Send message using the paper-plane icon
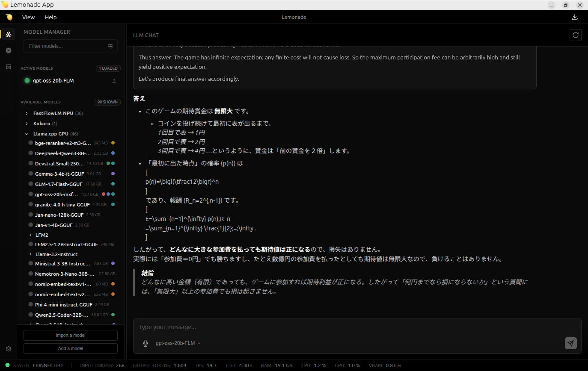 570,343
